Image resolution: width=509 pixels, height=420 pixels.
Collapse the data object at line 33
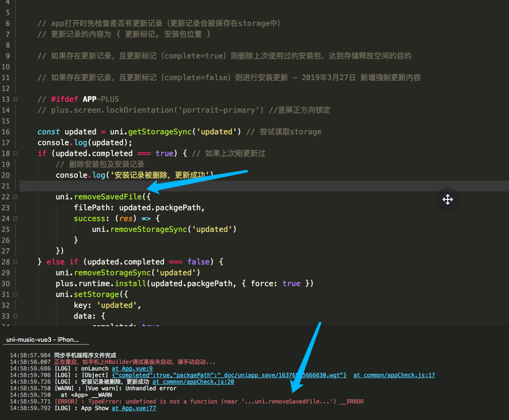pos(16,316)
